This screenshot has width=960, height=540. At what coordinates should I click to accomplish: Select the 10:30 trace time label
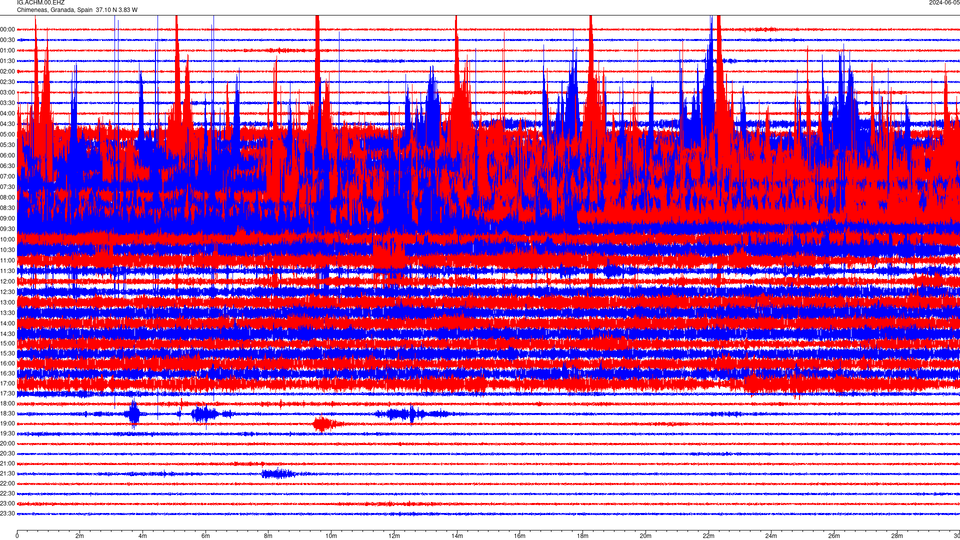[8, 250]
